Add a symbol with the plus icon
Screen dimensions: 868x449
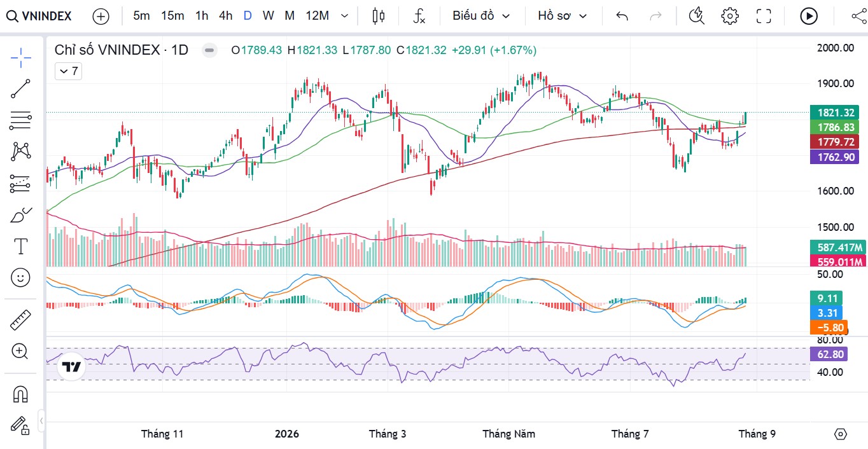[101, 16]
